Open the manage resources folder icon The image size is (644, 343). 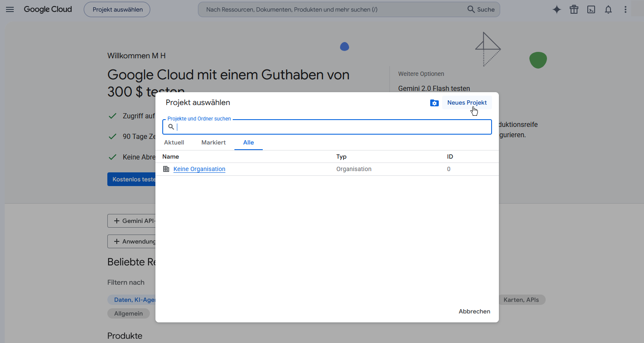(x=434, y=103)
